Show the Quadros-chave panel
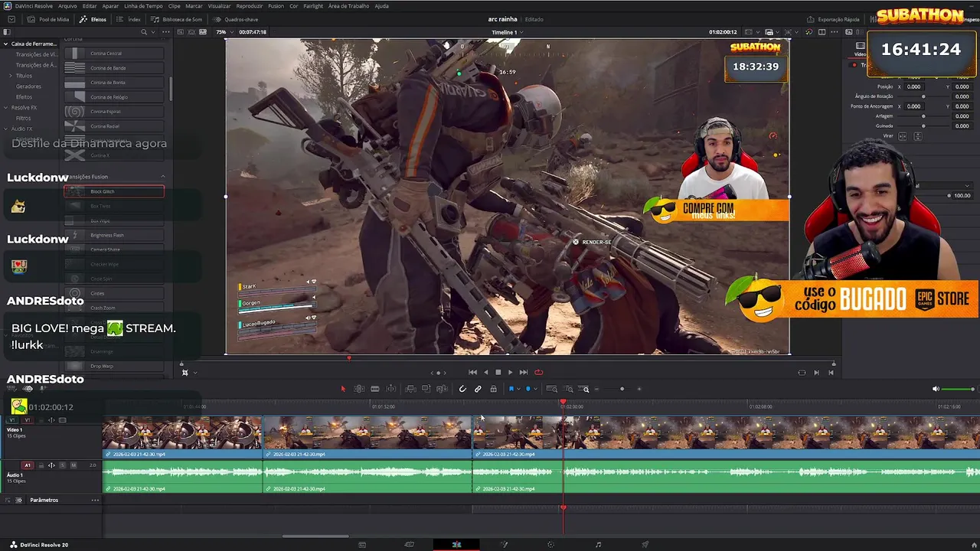Viewport: 980px width, 551px height. pyautogui.click(x=237, y=19)
